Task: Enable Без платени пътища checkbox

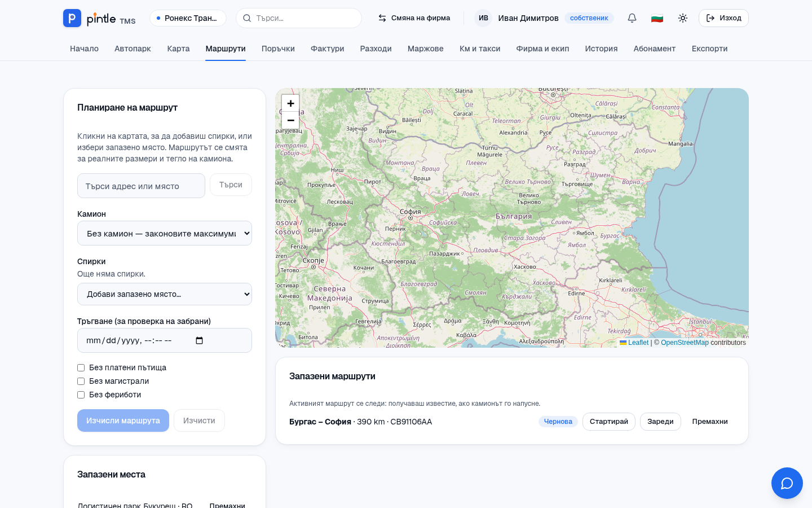Action: 81,367
